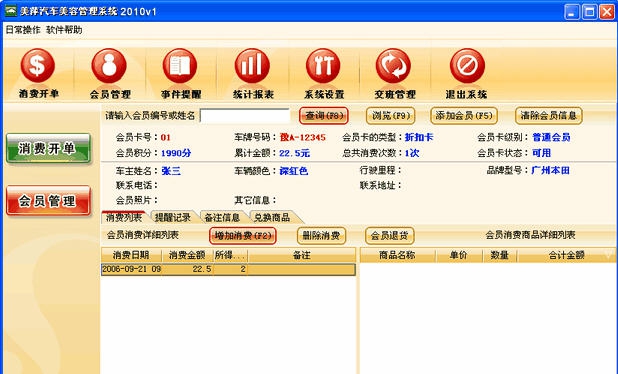Click license plate value 粤A-12345
This screenshot has height=374, width=618.
point(303,137)
